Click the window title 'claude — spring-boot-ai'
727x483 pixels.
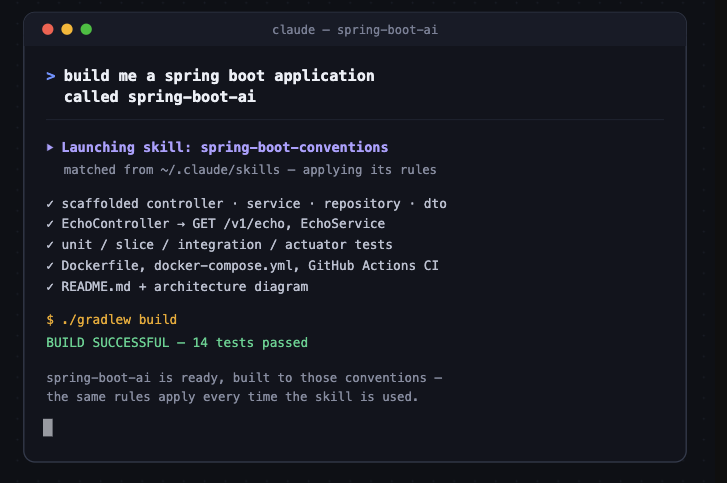pyautogui.click(x=355, y=30)
